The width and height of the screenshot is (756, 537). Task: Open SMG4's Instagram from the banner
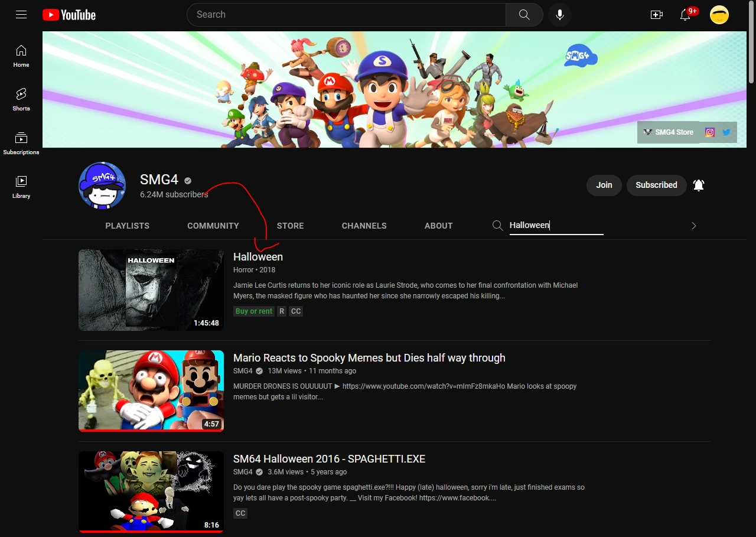709,132
